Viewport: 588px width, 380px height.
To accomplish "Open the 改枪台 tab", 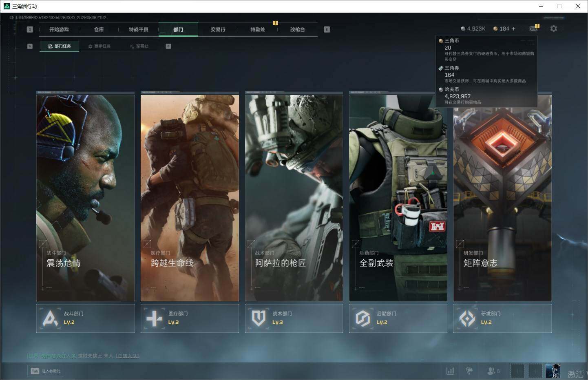I will click(x=298, y=29).
